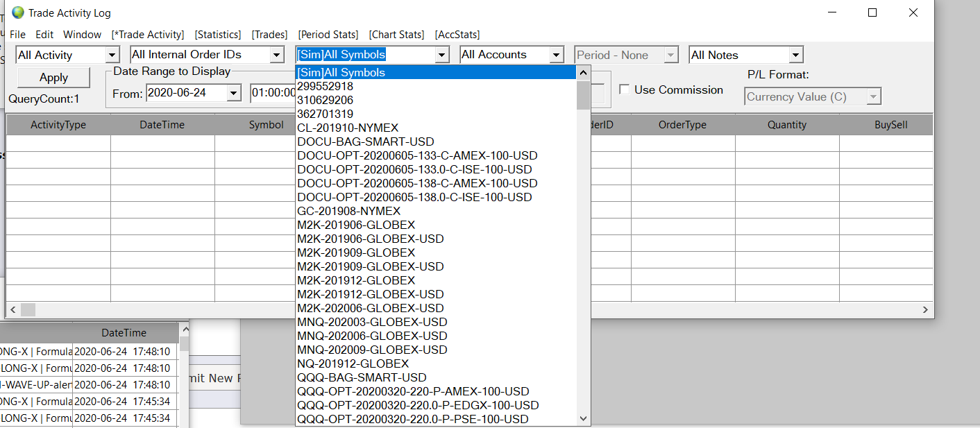Choose GC-201908-NYMEX from the symbol list
980x428 pixels.
[x=436, y=211]
